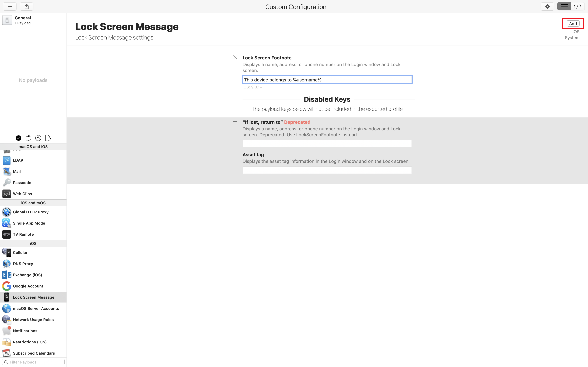Screen dimensions: 588x367
Task: Select the App Store preferences library icon
Action: pyautogui.click(x=38, y=138)
